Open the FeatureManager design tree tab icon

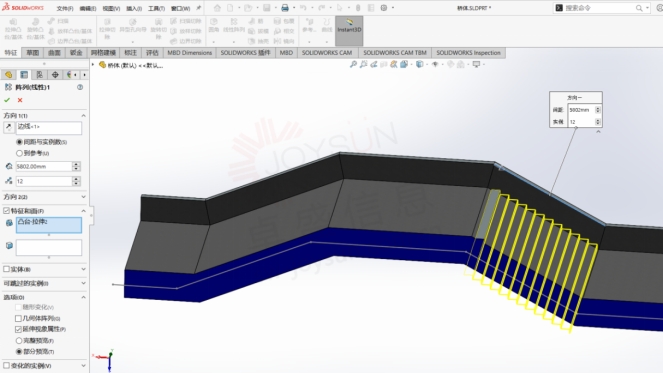[x=8, y=75]
